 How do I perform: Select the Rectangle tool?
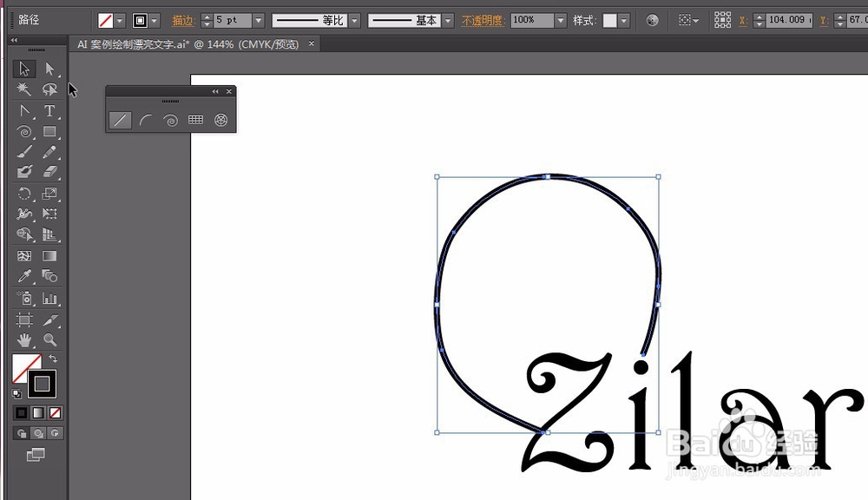coord(49,132)
